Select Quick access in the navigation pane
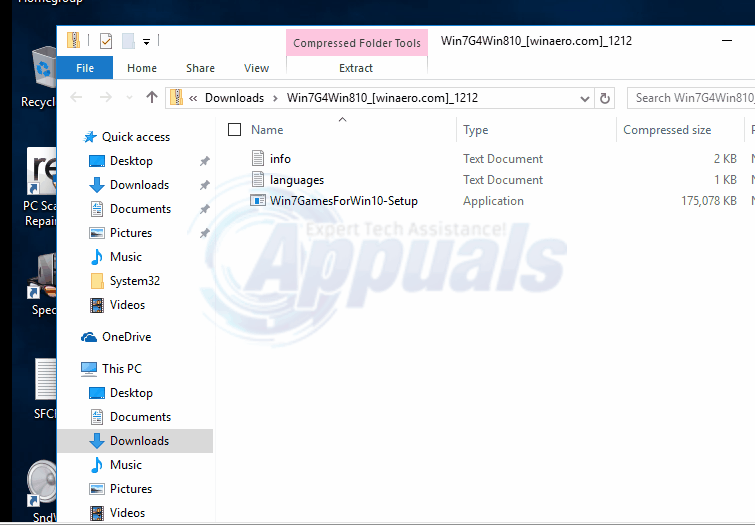Viewport: 755px width, 526px height. (x=136, y=137)
